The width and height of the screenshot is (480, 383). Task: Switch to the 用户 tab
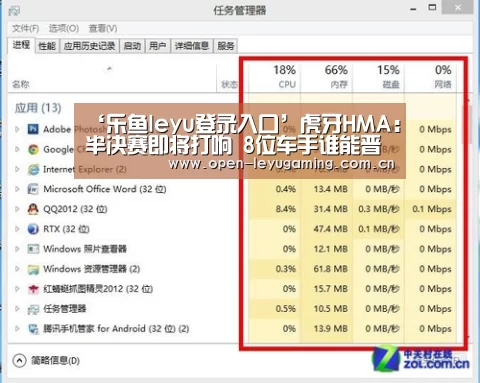(158, 46)
